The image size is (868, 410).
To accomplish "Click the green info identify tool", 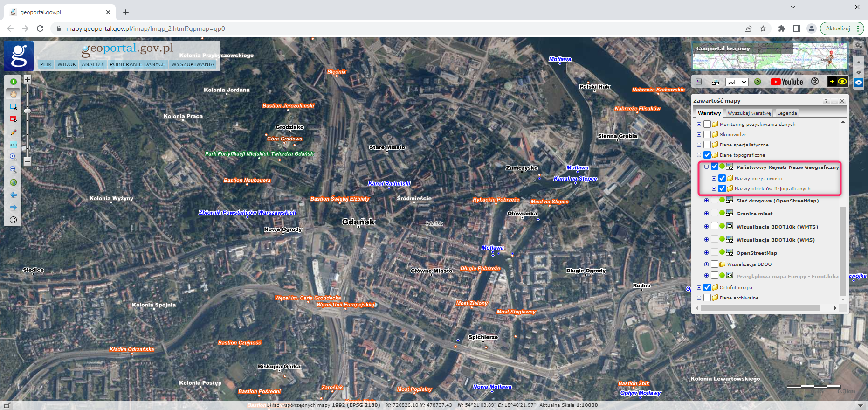I will click(x=14, y=82).
